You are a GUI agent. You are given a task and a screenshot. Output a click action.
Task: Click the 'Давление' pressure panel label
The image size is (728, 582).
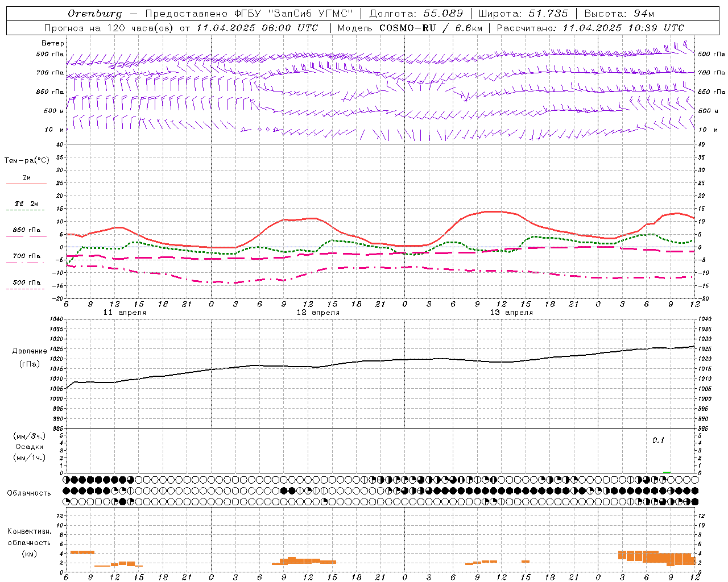click(x=30, y=351)
